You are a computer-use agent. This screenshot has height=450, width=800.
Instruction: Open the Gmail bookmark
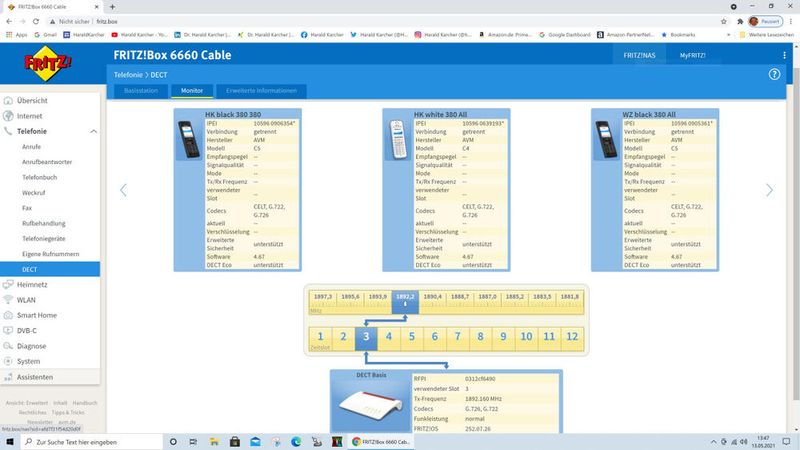(x=45, y=35)
